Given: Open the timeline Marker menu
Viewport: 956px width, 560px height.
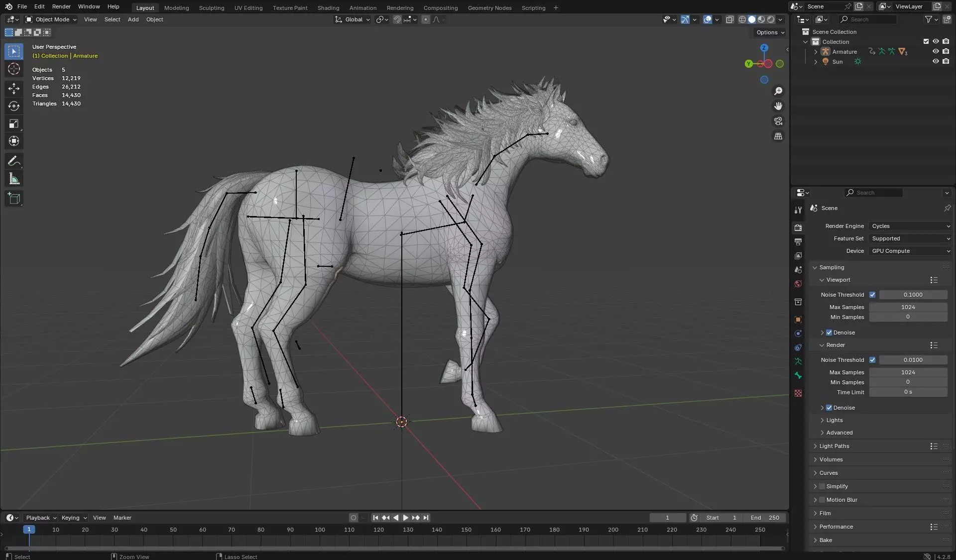Looking at the screenshot, I should coord(122,518).
